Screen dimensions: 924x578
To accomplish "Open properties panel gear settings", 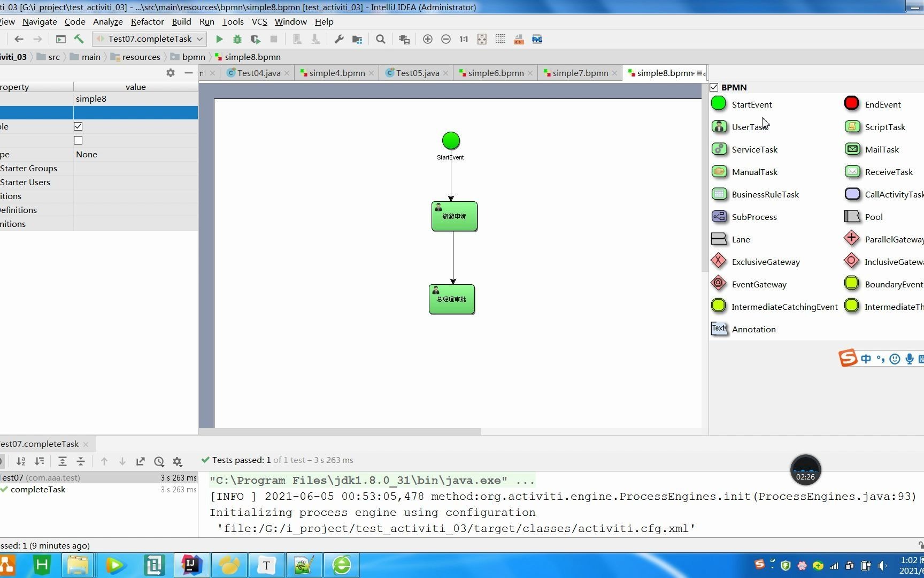I will 171,73.
